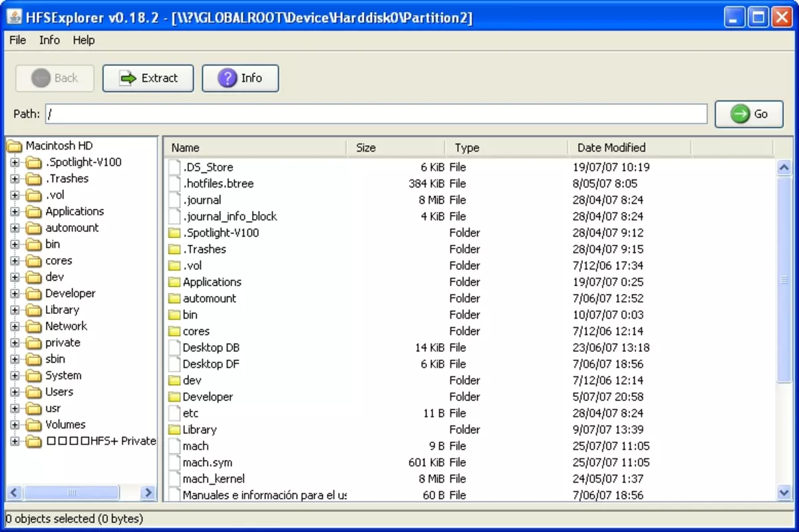This screenshot has height=532, width=799.
Task: Click the System folder icon in tree
Action: point(34,376)
